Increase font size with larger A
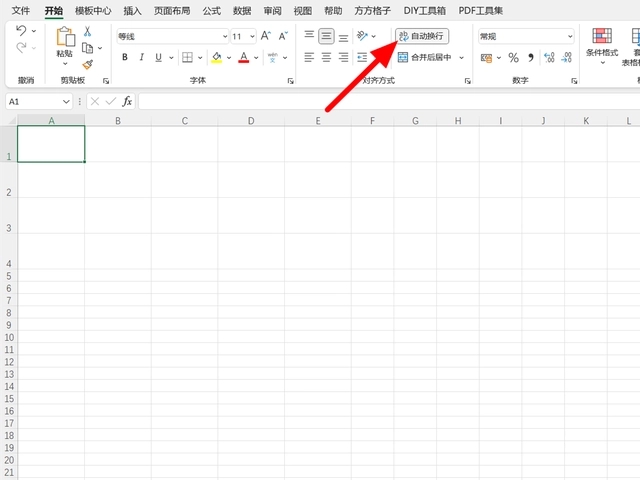 [266, 36]
